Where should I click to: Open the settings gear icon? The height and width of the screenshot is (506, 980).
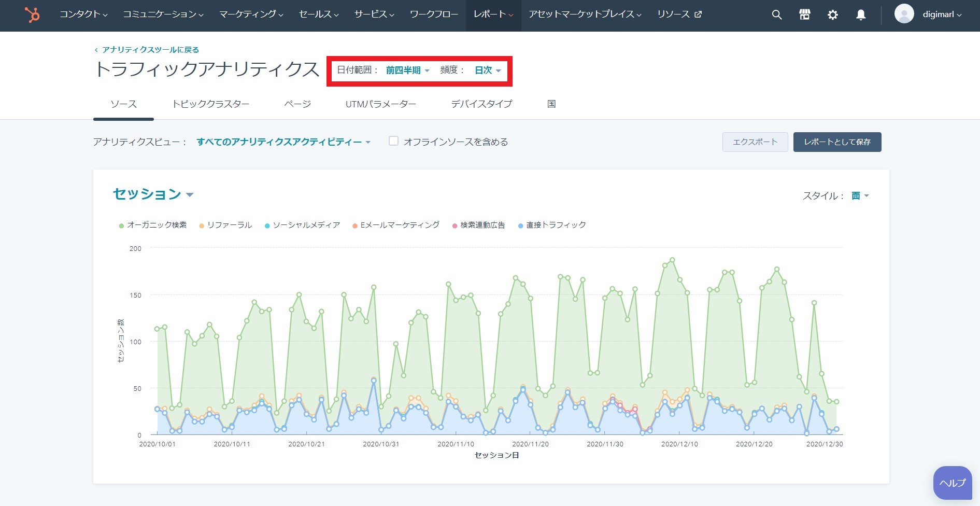point(832,15)
